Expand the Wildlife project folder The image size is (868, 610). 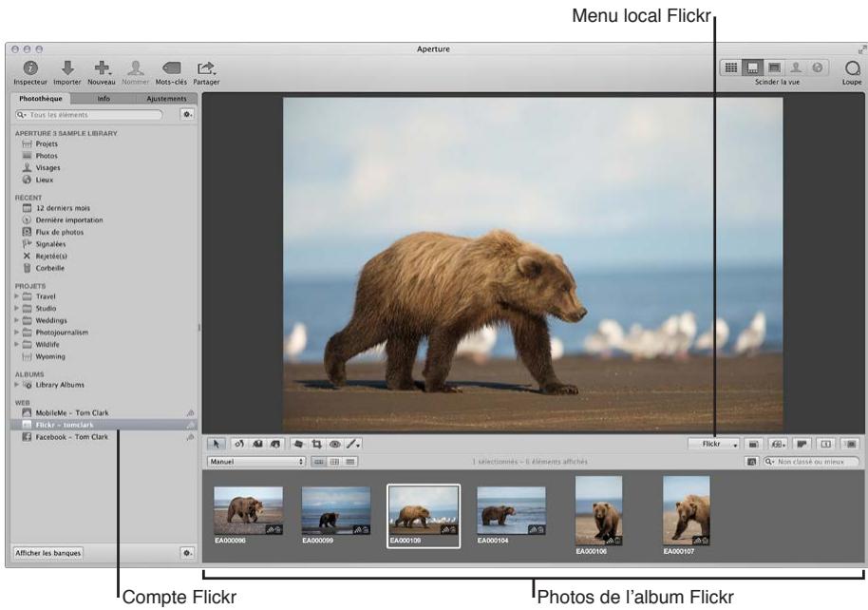tap(16, 344)
